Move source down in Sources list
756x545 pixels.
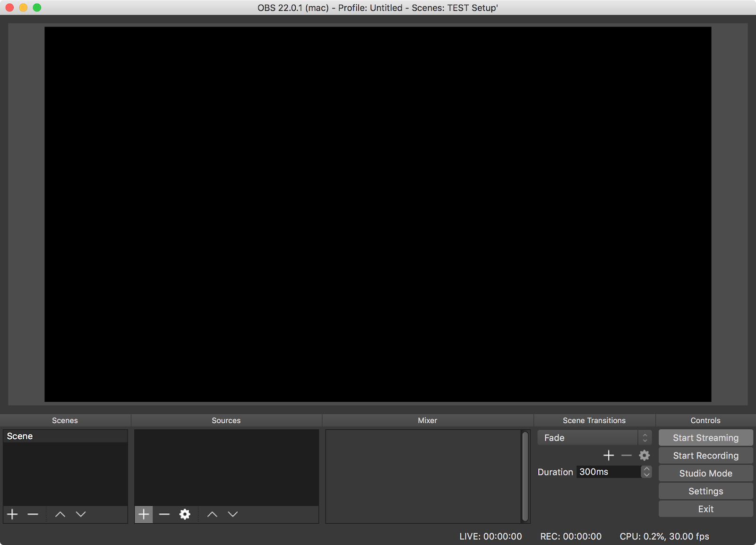233,514
